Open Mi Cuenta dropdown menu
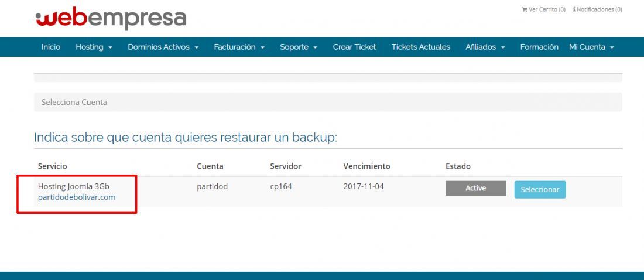Screen dimensions: 644x280 [591, 47]
